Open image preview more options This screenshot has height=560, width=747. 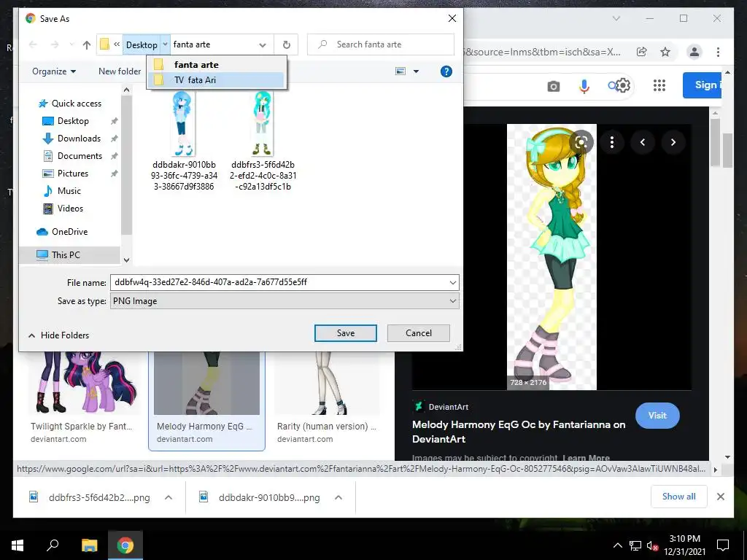pos(612,142)
